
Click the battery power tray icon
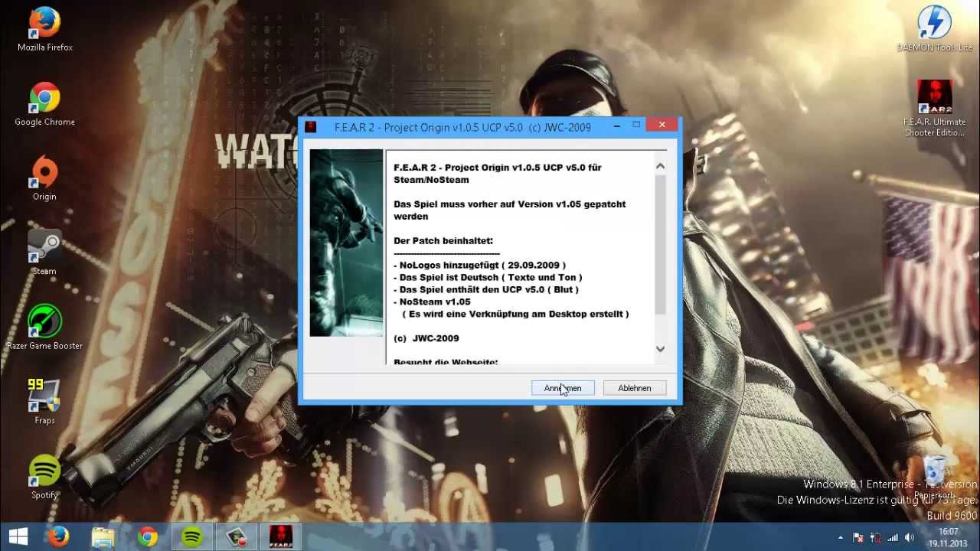click(x=875, y=538)
